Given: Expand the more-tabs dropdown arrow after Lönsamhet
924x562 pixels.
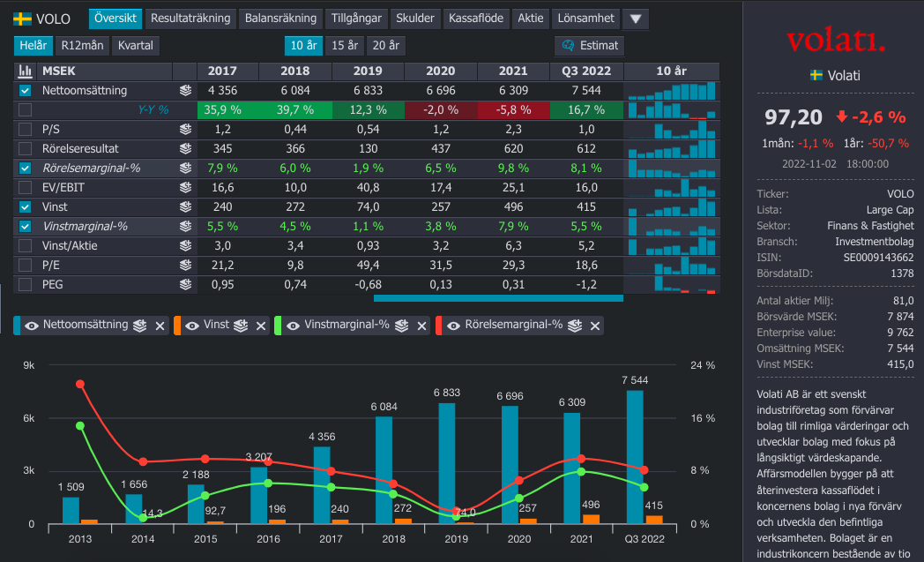Looking at the screenshot, I should (636, 19).
